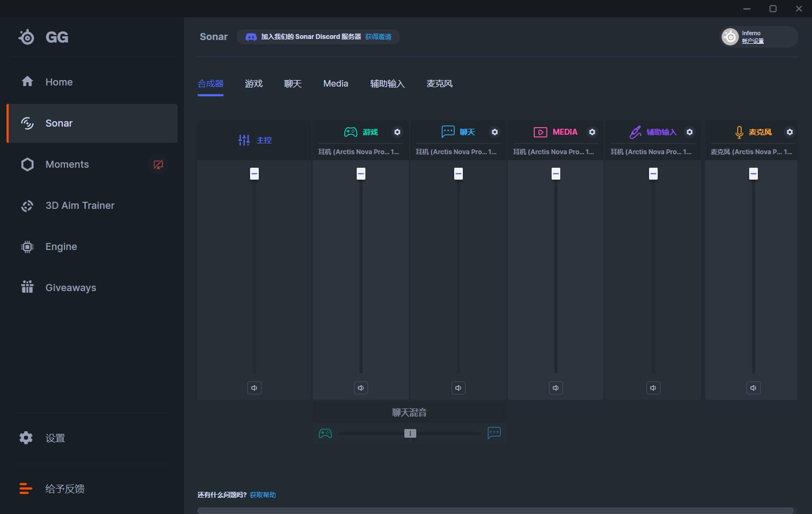Open settings gear for 辅助输入 channel
The image size is (812, 514).
tap(690, 132)
